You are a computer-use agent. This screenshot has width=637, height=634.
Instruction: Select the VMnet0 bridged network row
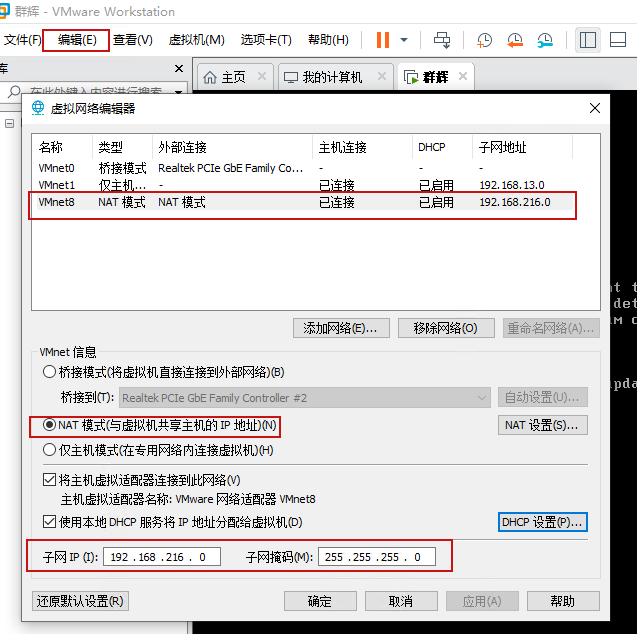tap(305, 168)
